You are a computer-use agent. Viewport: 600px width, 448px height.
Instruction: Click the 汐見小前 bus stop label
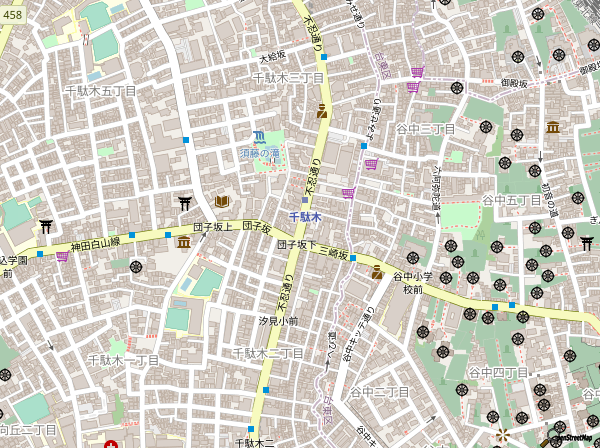pyautogui.click(x=278, y=321)
